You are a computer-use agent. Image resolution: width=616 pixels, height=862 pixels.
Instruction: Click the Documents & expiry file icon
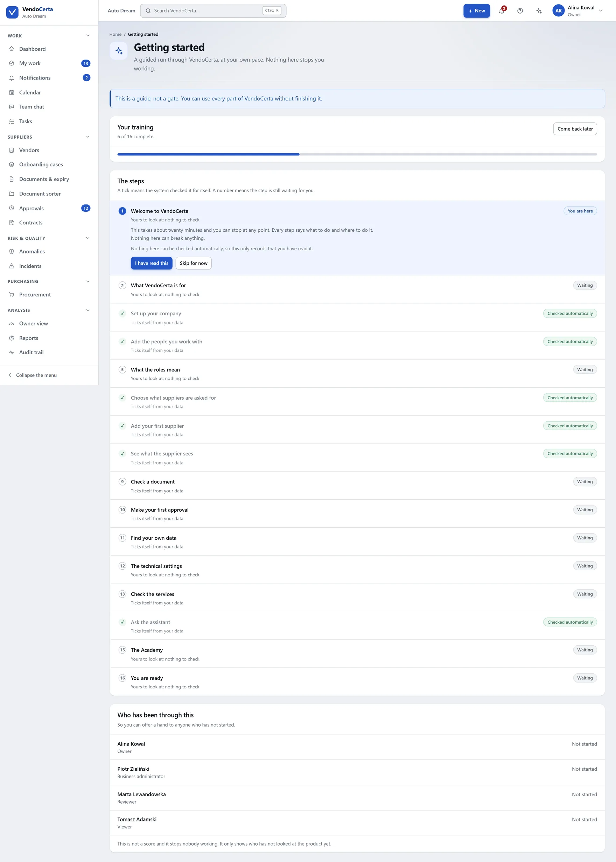[x=12, y=179]
